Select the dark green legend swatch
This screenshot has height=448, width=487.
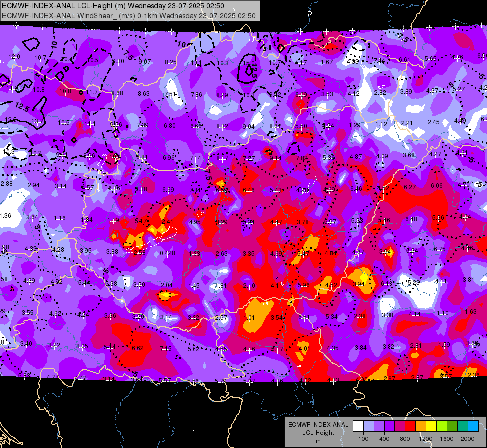pos(452,426)
